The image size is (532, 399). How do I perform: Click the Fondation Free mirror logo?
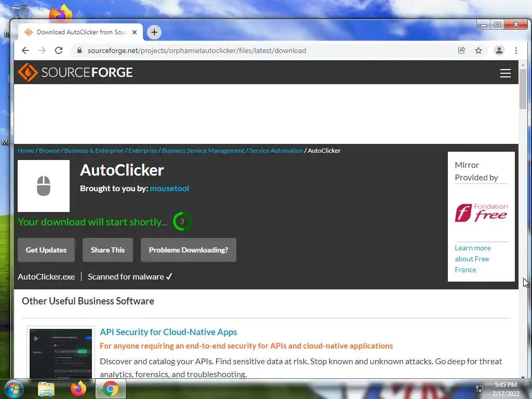click(x=481, y=212)
